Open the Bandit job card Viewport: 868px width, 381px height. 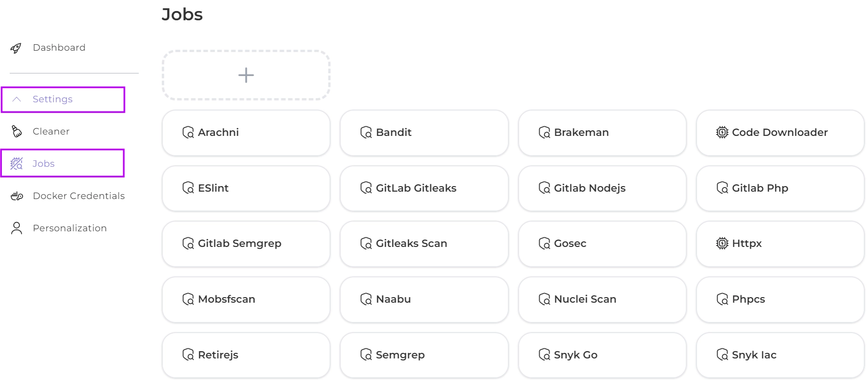[x=424, y=133]
